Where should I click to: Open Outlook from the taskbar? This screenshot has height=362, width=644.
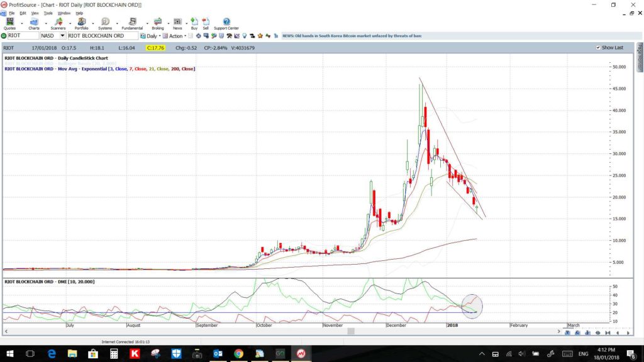point(218,353)
